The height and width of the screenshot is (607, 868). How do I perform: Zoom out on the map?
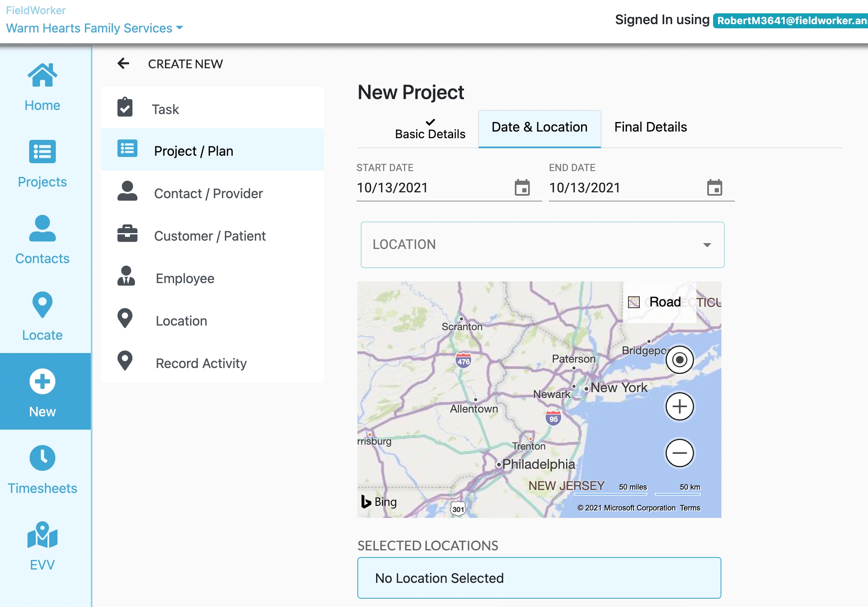coord(679,453)
